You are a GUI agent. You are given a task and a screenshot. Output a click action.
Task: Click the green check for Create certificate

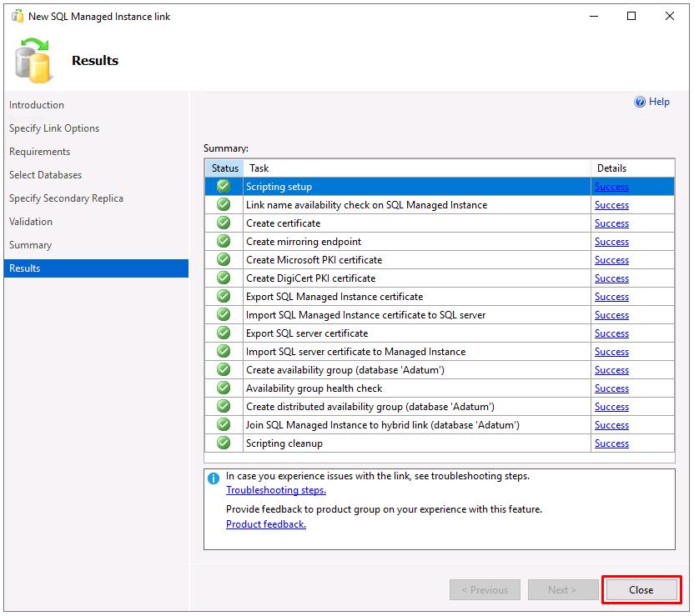pos(224,223)
